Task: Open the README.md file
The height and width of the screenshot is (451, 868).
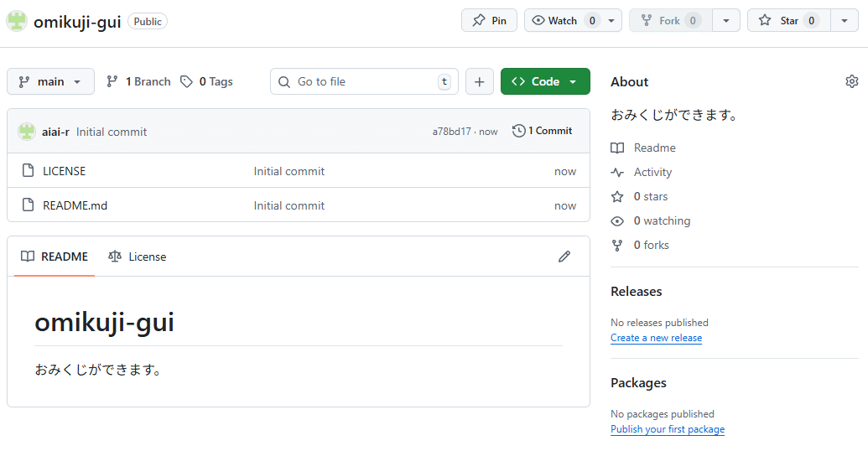Action: [75, 205]
